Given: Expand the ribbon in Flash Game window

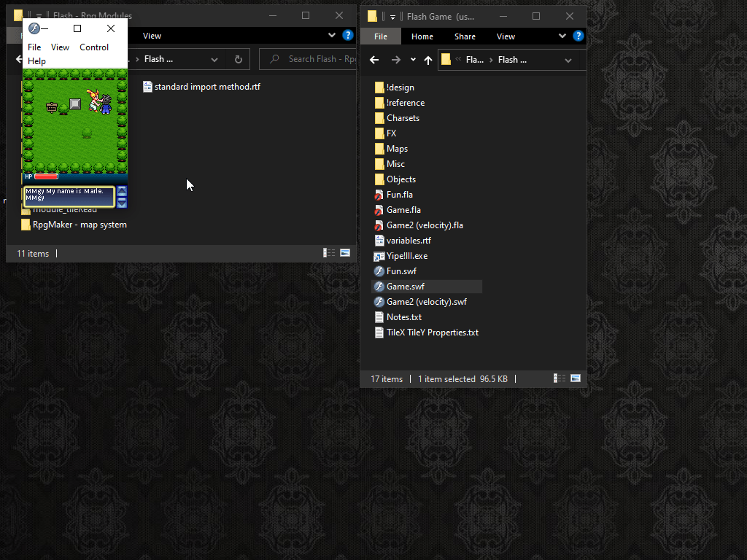Looking at the screenshot, I should click(x=562, y=36).
